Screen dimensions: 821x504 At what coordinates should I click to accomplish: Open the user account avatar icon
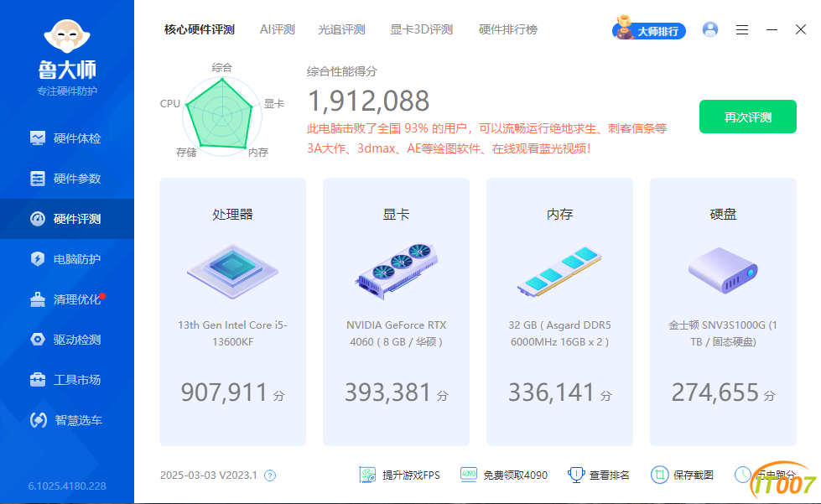point(710,29)
